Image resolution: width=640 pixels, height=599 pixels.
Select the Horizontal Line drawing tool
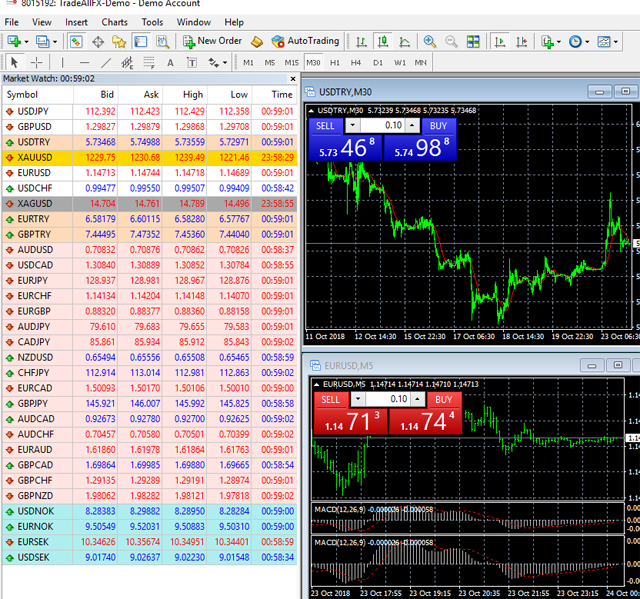coord(84,62)
